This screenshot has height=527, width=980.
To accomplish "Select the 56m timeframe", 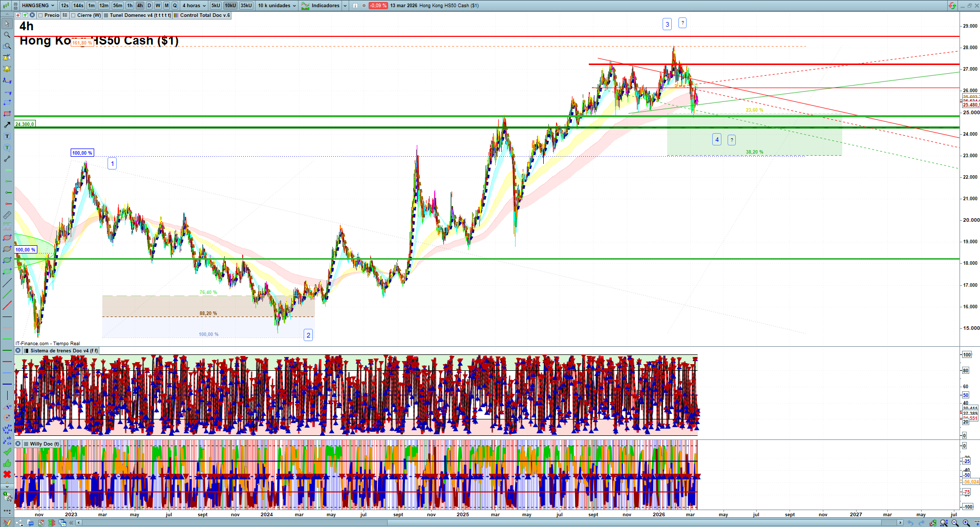I will [x=118, y=6].
